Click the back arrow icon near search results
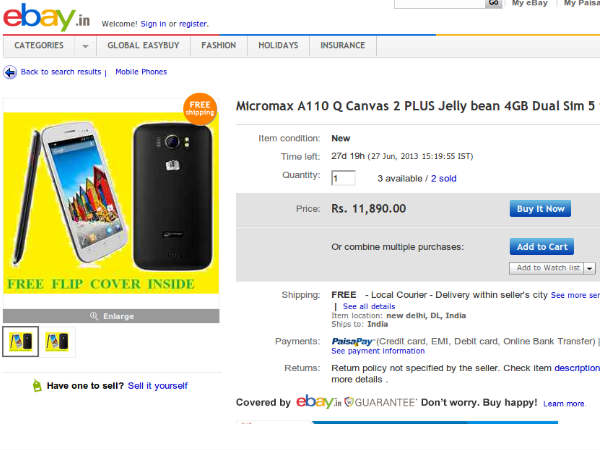600x450 pixels. point(10,72)
